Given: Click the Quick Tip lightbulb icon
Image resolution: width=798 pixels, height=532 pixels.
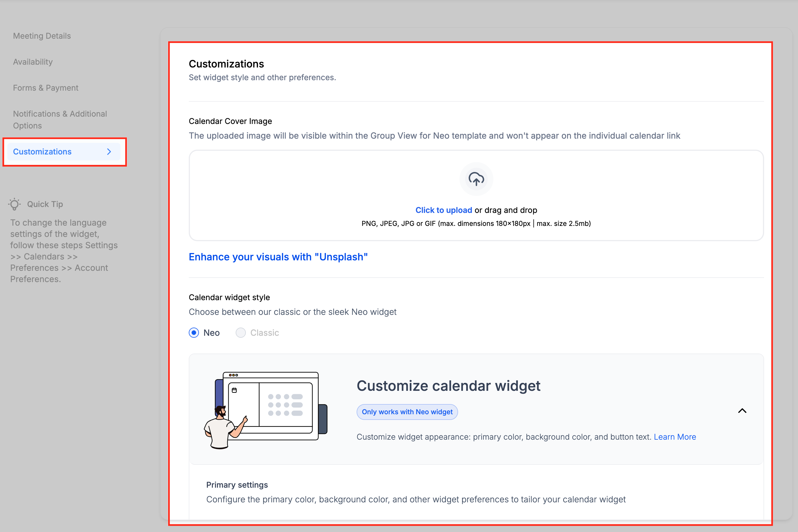Looking at the screenshot, I should (15, 204).
